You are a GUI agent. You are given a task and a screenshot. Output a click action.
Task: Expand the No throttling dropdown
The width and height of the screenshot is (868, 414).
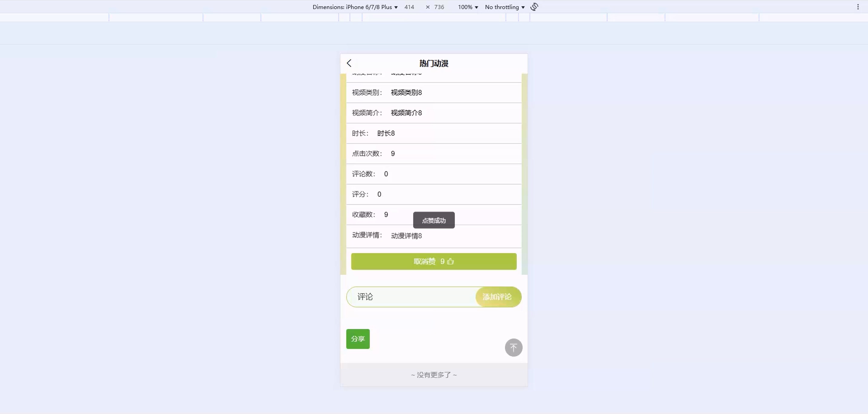point(505,7)
